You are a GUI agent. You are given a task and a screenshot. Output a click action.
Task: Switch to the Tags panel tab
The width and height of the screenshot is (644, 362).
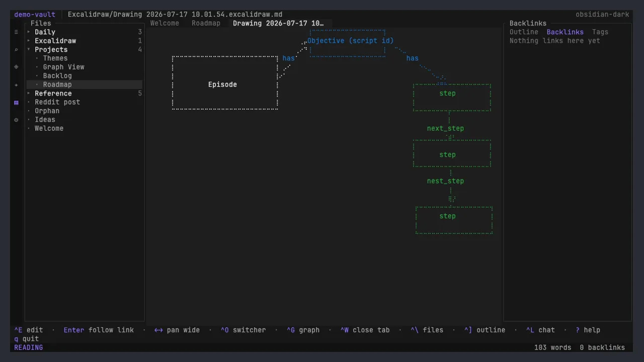point(600,32)
